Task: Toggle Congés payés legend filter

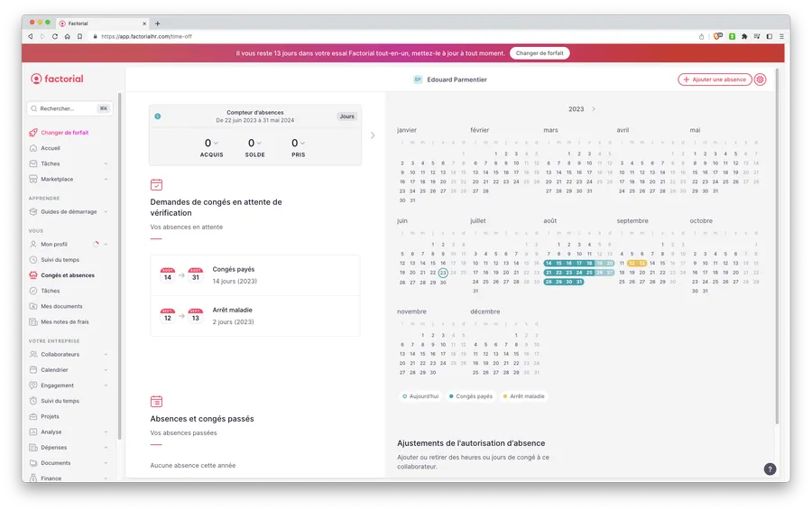Action: coord(471,396)
